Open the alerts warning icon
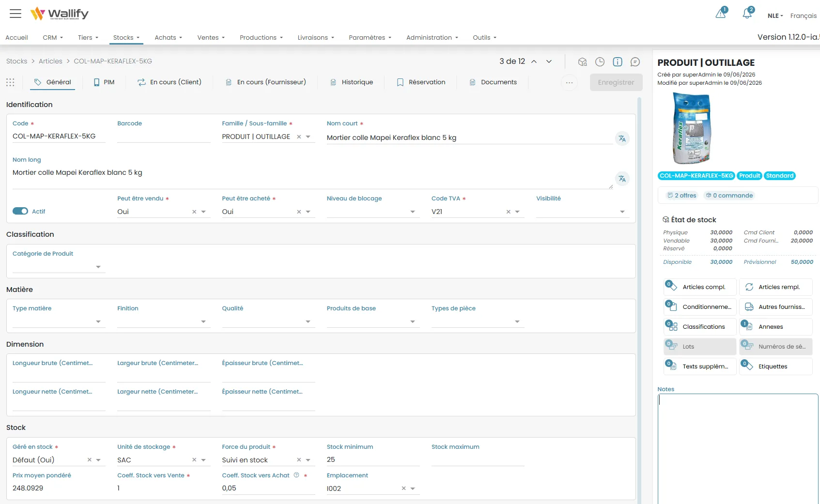 click(x=721, y=14)
